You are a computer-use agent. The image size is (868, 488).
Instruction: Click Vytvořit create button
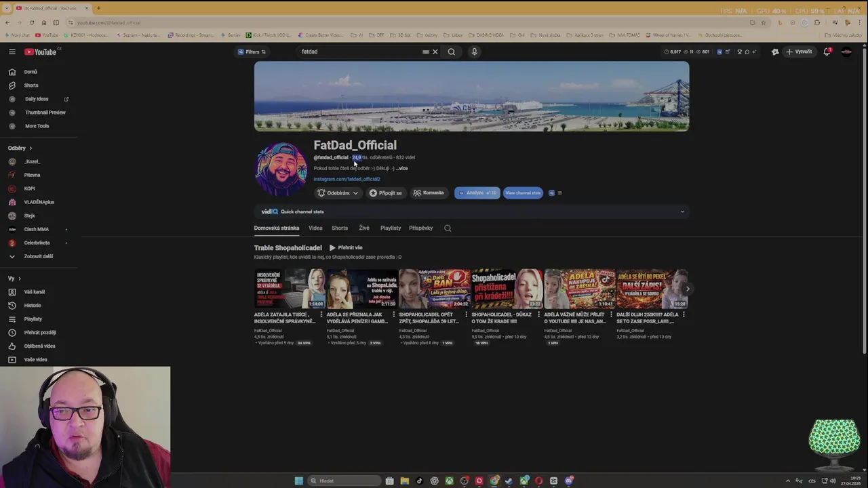[799, 52]
